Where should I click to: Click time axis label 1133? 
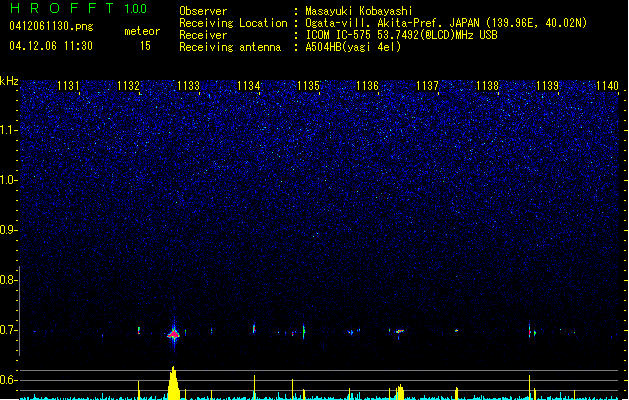pos(189,86)
